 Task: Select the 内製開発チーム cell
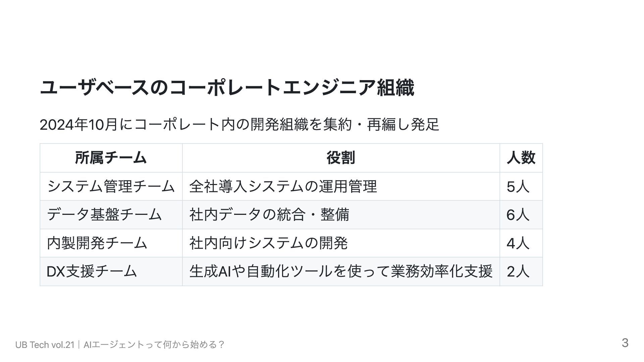point(111,243)
